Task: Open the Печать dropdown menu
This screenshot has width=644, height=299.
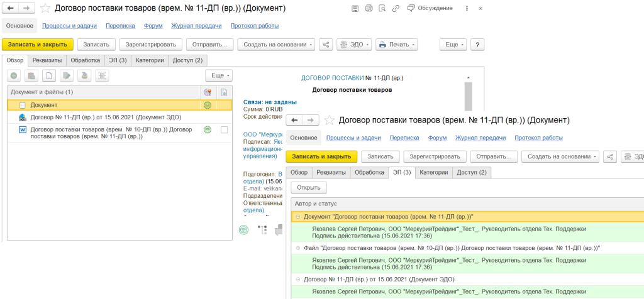Action: 396,45
